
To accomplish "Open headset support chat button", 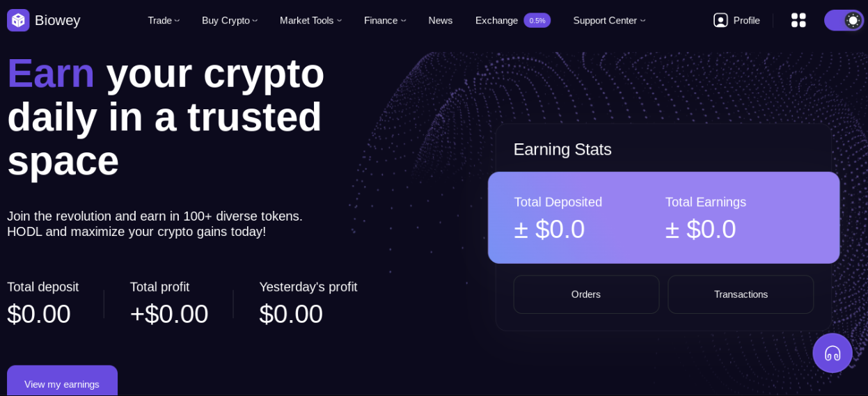I will click(x=832, y=353).
